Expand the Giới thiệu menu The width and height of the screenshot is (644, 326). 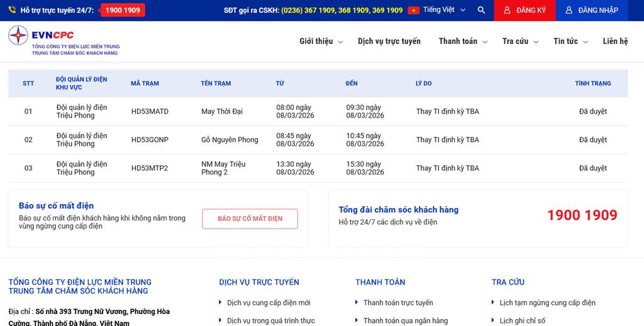321,41
